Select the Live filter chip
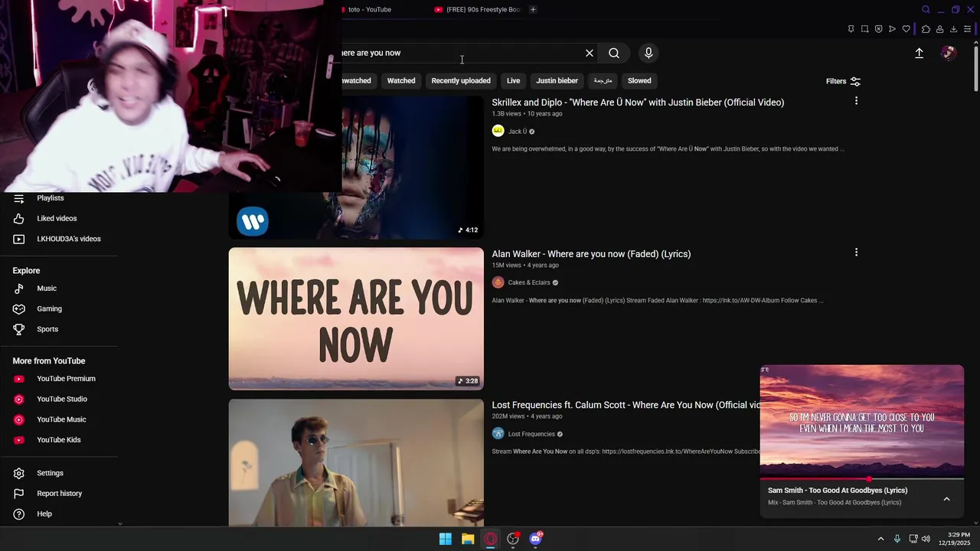The image size is (980, 551). coord(513,80)
